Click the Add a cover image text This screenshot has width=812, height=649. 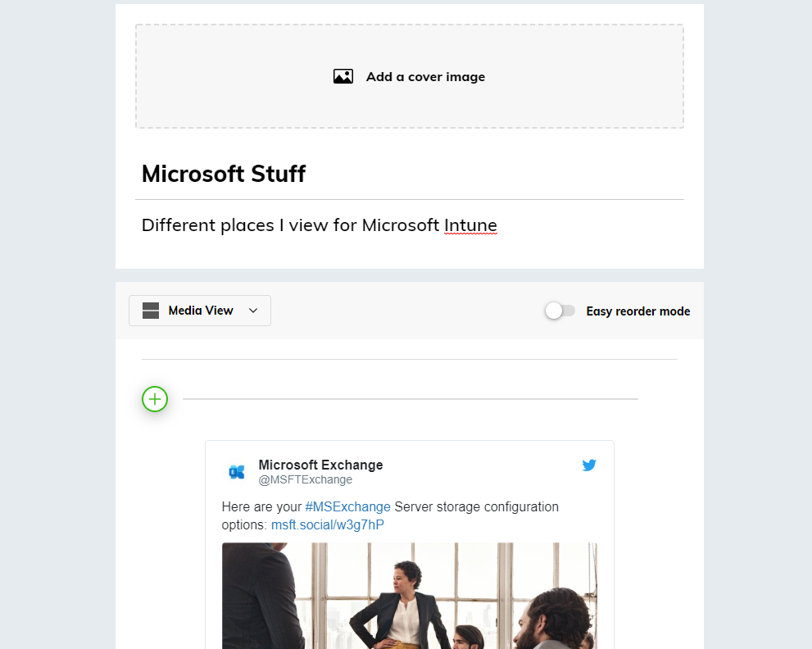click(x=425, y=77)
